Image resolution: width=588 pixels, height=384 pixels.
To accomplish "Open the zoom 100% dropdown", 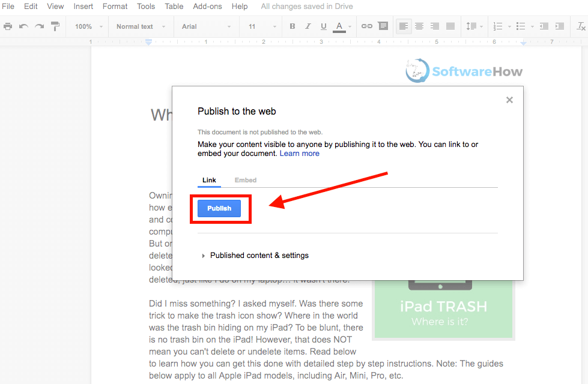I will 88,26.
